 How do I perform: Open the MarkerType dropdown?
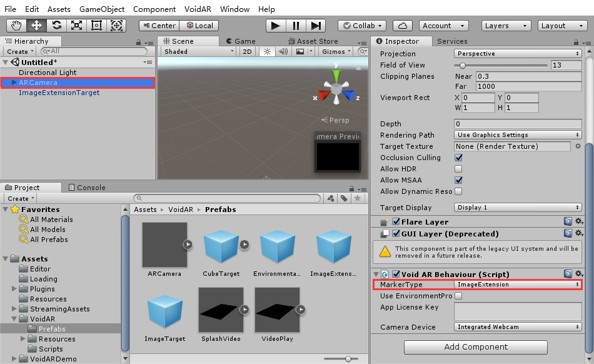click(x=518, y=285)
